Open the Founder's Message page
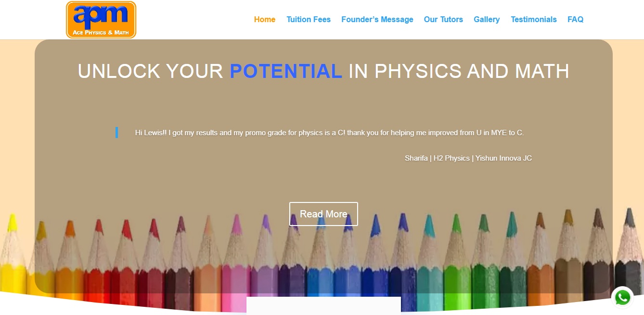This screenshot has height=315, width=644. point(377,20)
